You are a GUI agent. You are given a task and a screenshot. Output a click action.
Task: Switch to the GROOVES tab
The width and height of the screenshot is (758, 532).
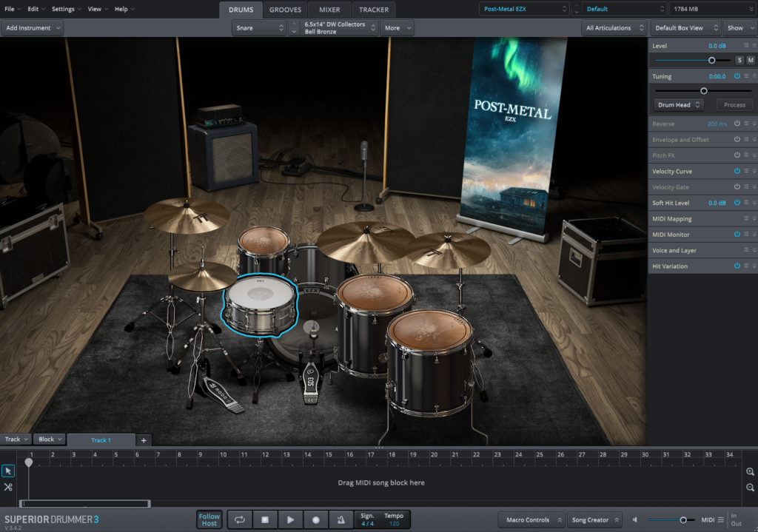coord(285,10)
